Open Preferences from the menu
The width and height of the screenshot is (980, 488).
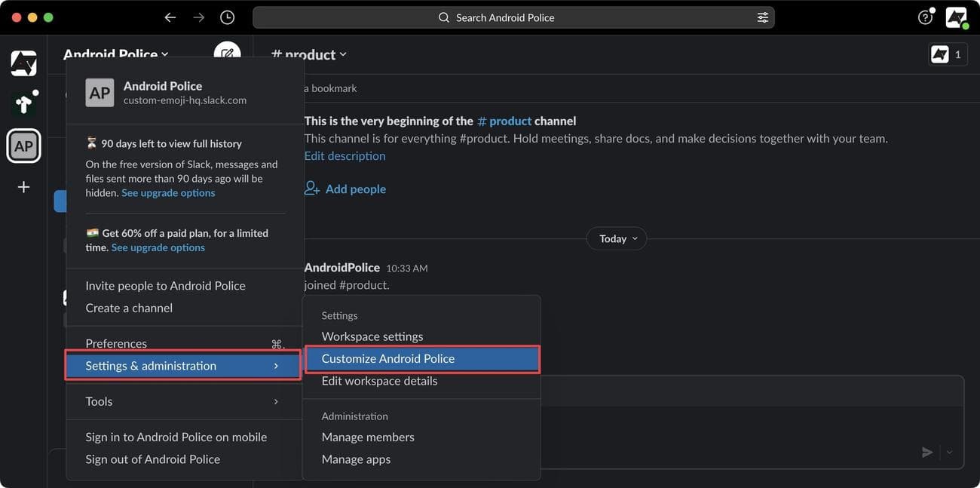click(x=116, y=342)
